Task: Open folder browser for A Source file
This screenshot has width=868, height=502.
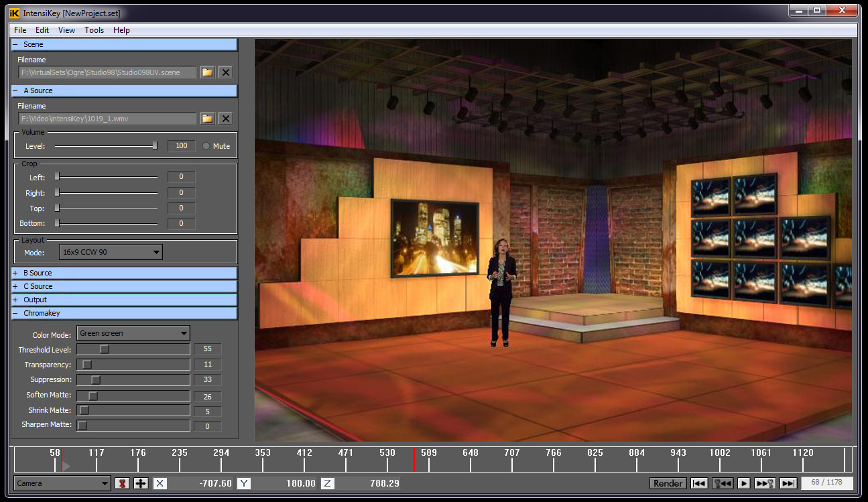Action: click(207, 119)
